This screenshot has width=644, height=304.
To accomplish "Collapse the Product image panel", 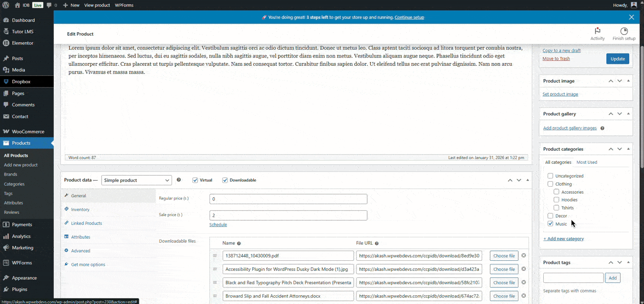I will [x=628, y=80].
